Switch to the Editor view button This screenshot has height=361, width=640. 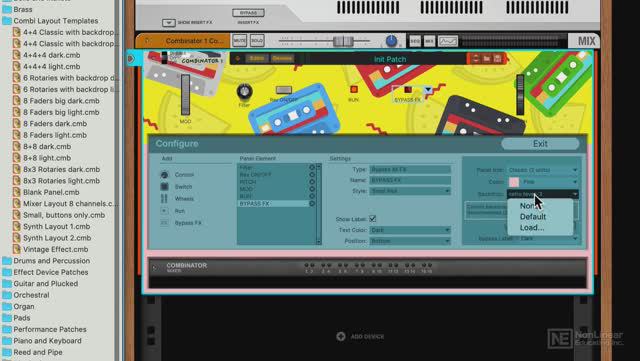click(257, 58)
